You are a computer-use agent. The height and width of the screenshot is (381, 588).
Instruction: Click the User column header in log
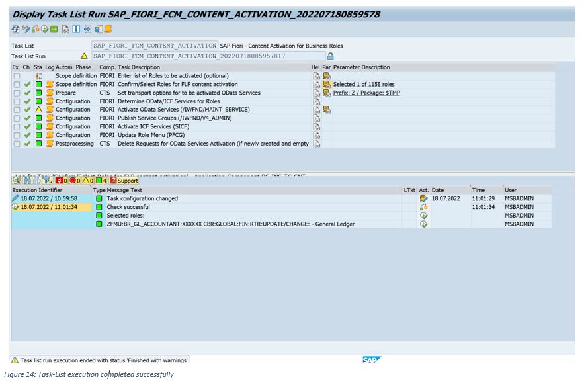tap(511, 190)
